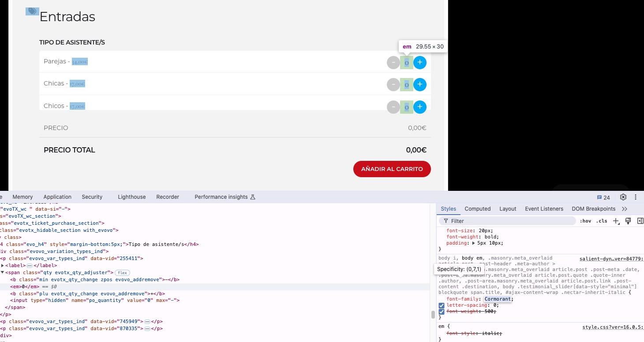Decrease Chicos quantity with minus button
Viewport: 644px width, 342px height.
tap(393, 107)
